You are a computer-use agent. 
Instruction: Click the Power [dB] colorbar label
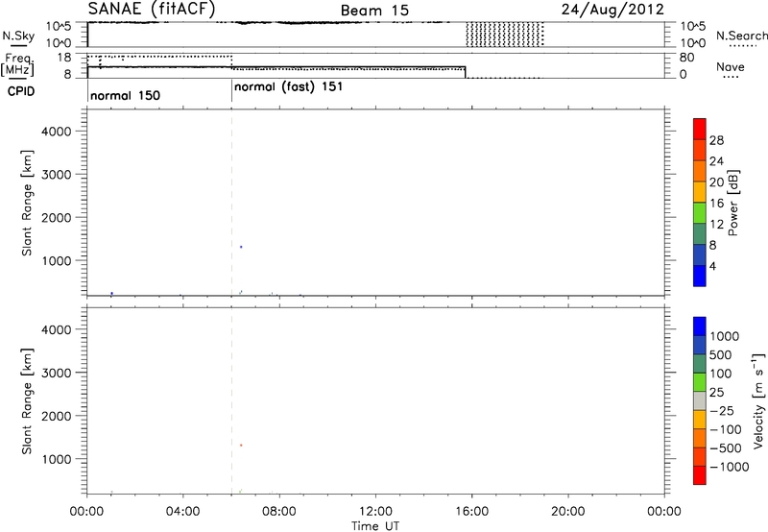[732, 203]
